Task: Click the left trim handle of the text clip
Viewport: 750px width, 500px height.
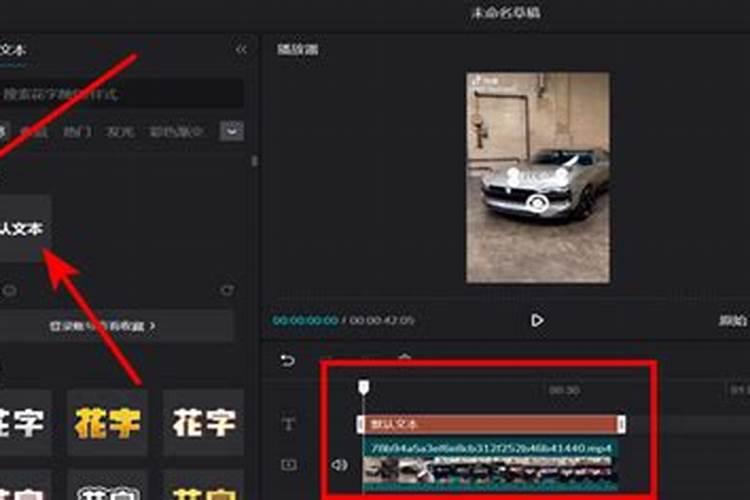Action: (361, 424)
